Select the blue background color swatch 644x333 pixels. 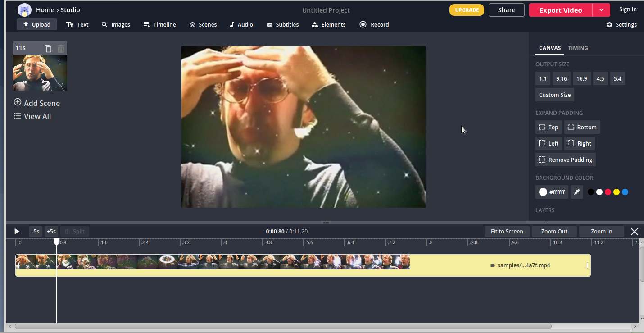pos(625,192)
